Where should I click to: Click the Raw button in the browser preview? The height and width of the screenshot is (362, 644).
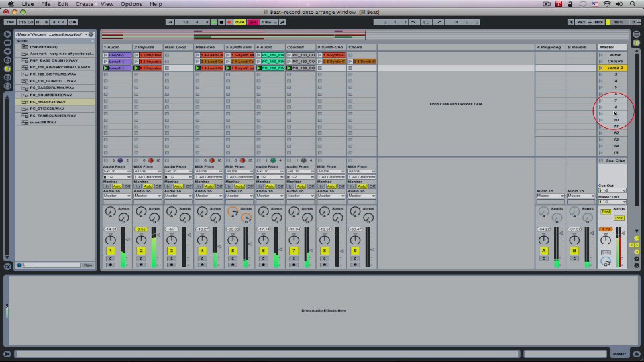coord(87,265)
